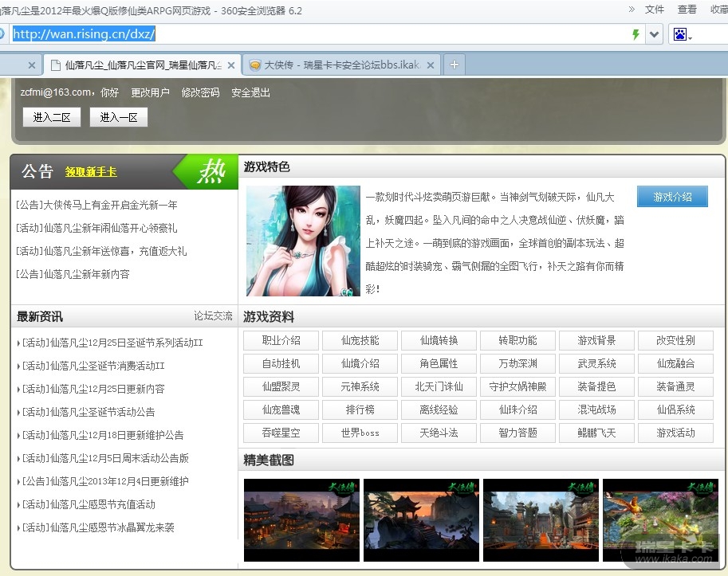This screenshot has height=576, width=728.
Task: Click 职业介绍 game info button
Action: 281,340
